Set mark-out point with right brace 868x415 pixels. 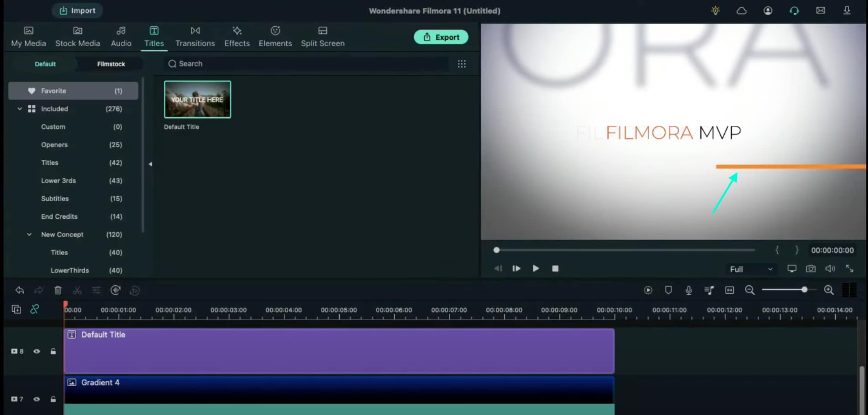[x=797, y=250]
